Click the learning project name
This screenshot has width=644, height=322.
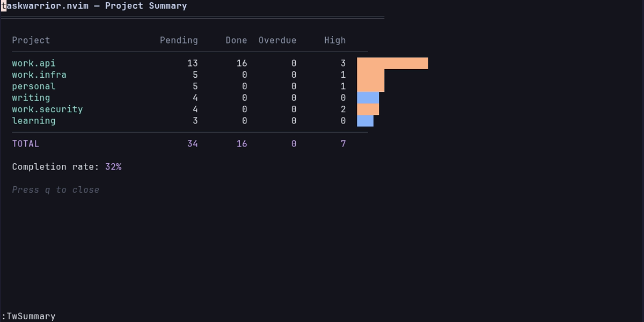click(x=34, y=121)
